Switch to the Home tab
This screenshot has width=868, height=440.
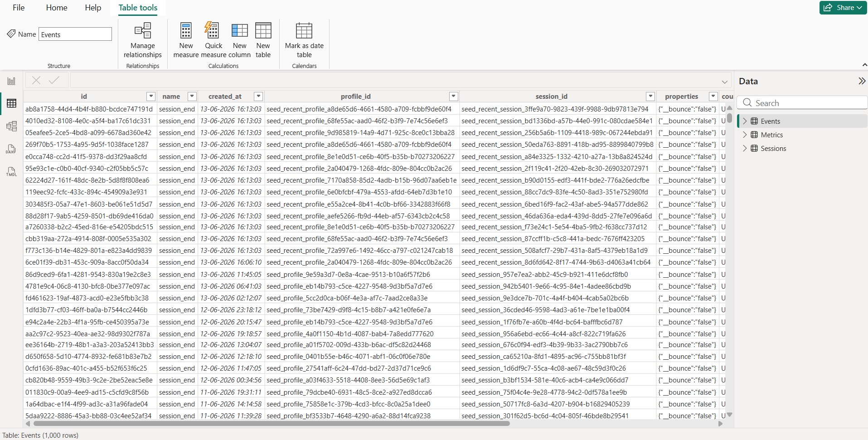(57, 8)
